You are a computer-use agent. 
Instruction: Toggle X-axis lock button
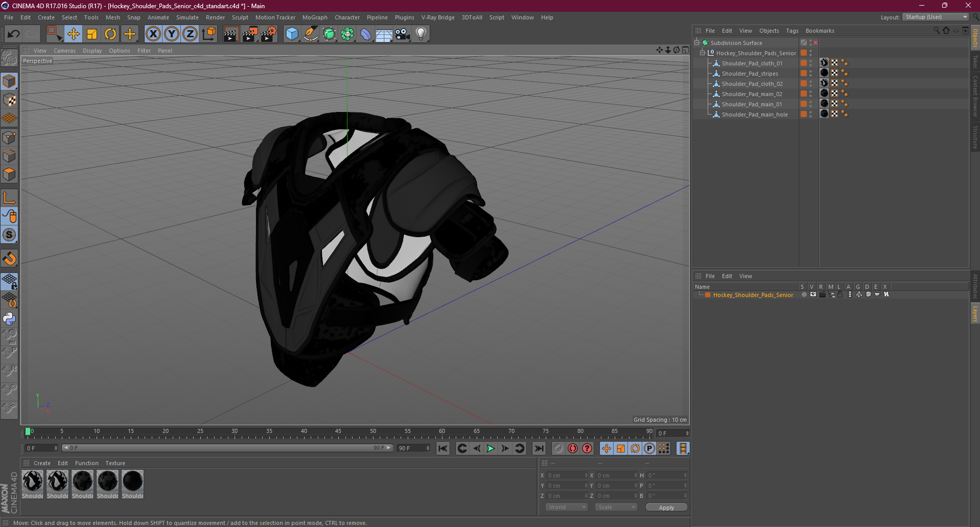pos(153,34)
